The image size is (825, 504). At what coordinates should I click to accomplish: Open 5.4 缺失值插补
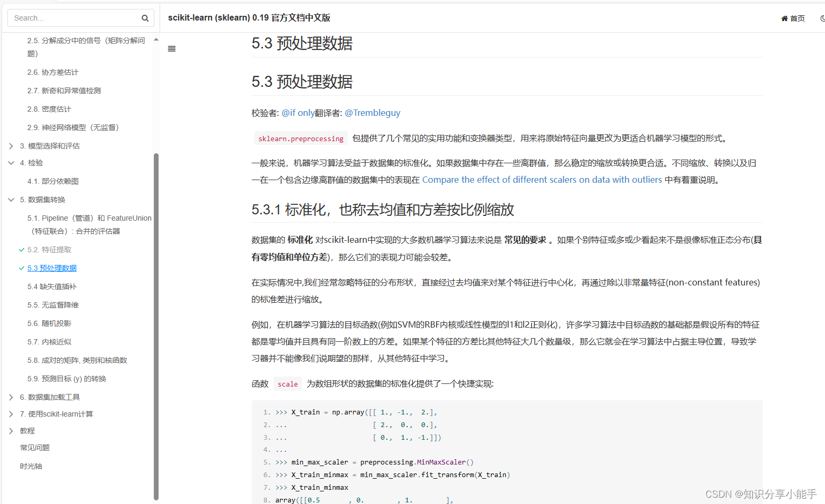tap(52, 286)
